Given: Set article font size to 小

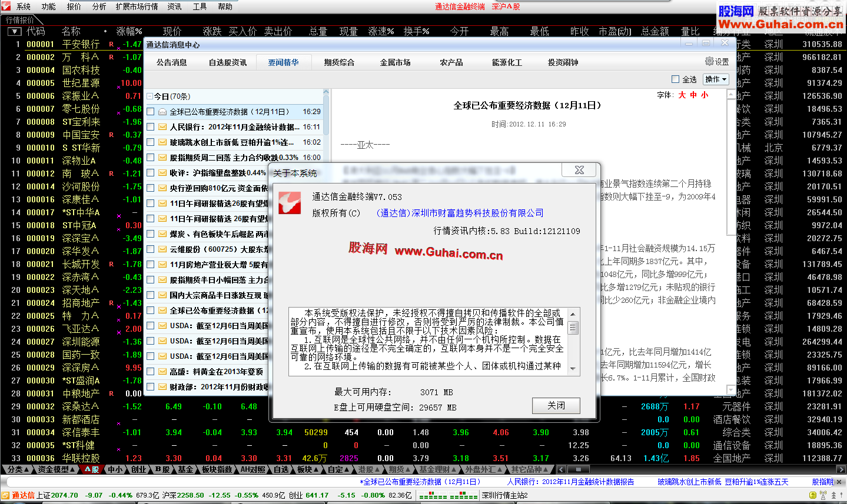Looking at the screenshot, I should 704,95.
